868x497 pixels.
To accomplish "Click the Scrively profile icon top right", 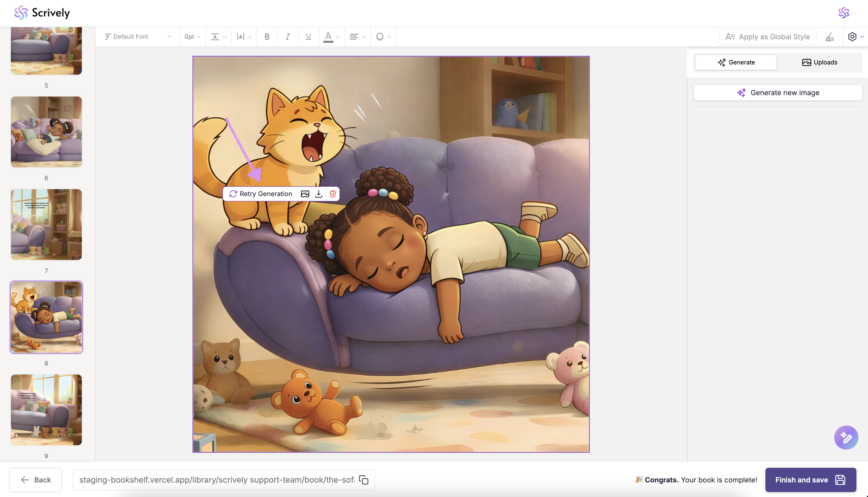I will coord(843,13).
